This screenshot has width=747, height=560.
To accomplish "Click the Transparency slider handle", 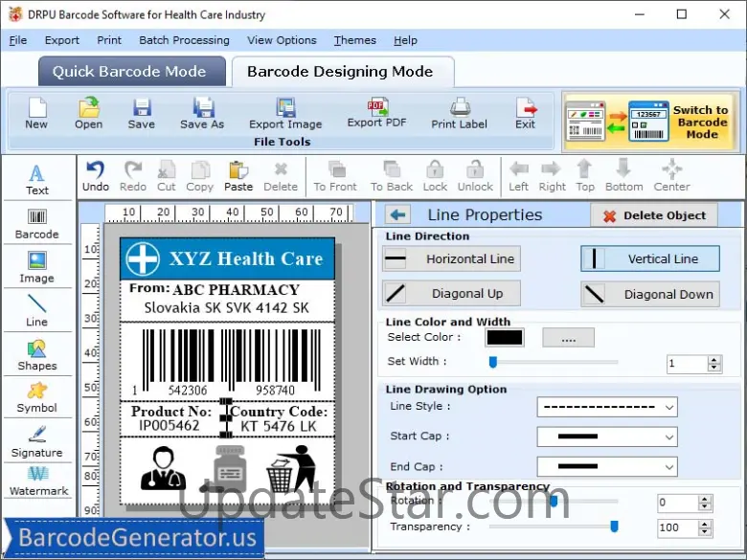I will point(614,526).
